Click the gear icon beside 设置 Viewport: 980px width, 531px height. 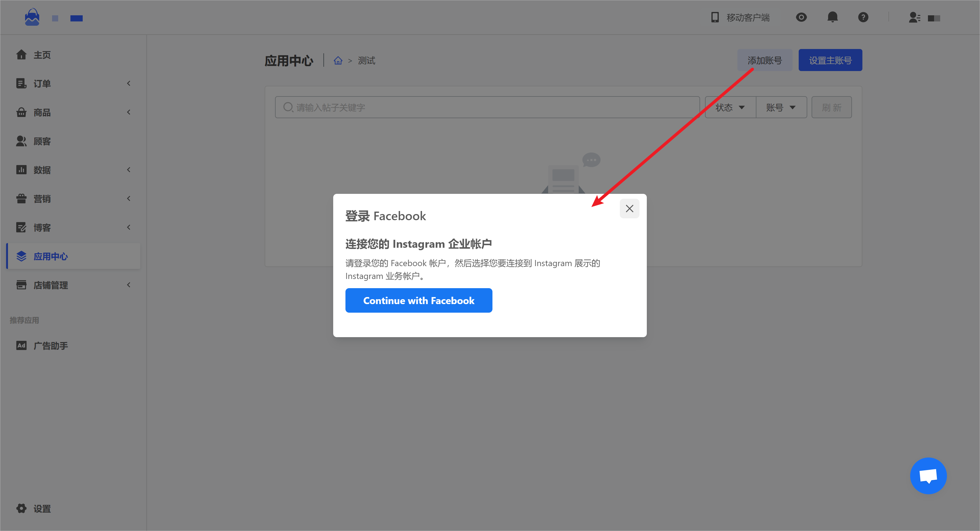[21, 509]
